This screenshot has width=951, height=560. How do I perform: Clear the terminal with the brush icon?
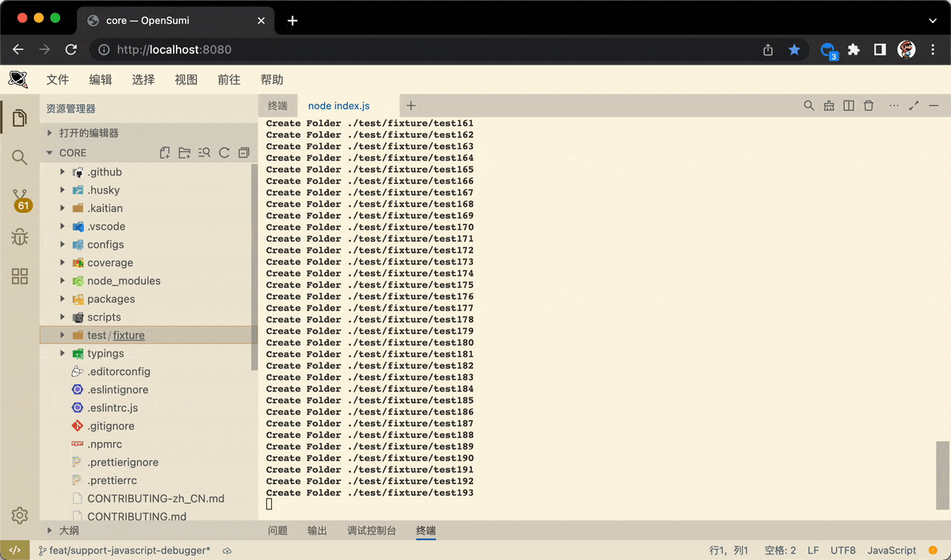pyautogui.click(x=828, y=105)
